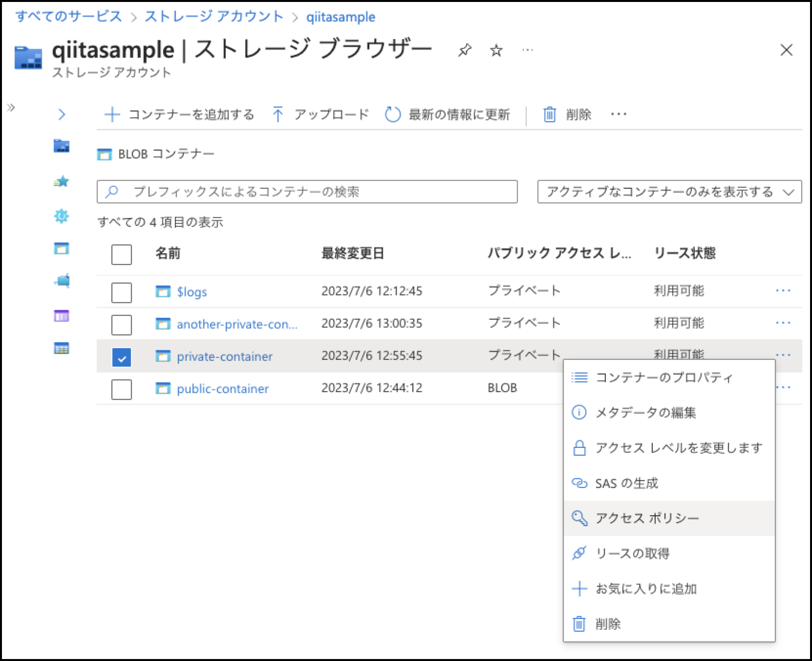Click the public-container access level BLOB
The image size is (812, 661).
pyautogui.click(x=502, y=388)
